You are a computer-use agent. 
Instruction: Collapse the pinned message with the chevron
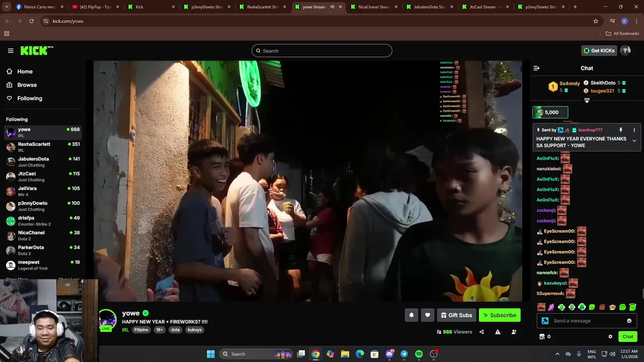click(x=634, y=141)
